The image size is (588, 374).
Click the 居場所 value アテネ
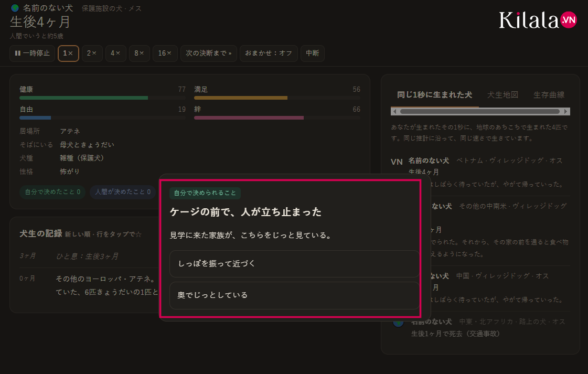(x=70, y=131)
